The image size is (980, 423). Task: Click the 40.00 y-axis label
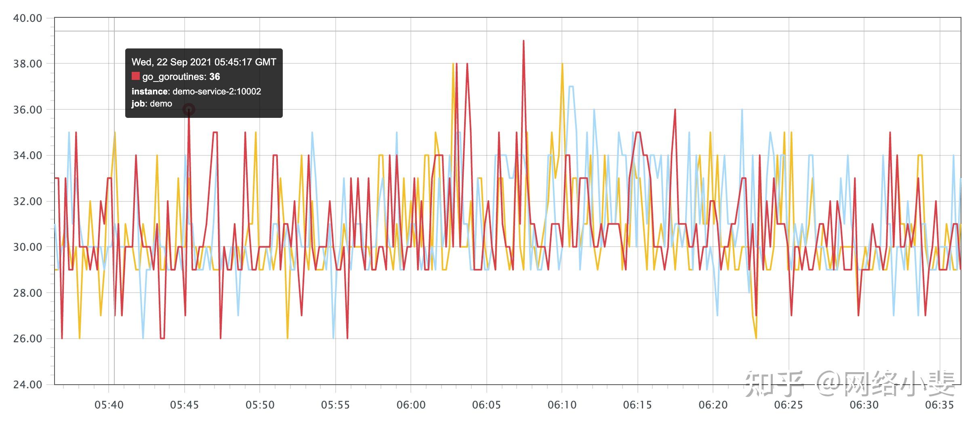tap(27, 18)
